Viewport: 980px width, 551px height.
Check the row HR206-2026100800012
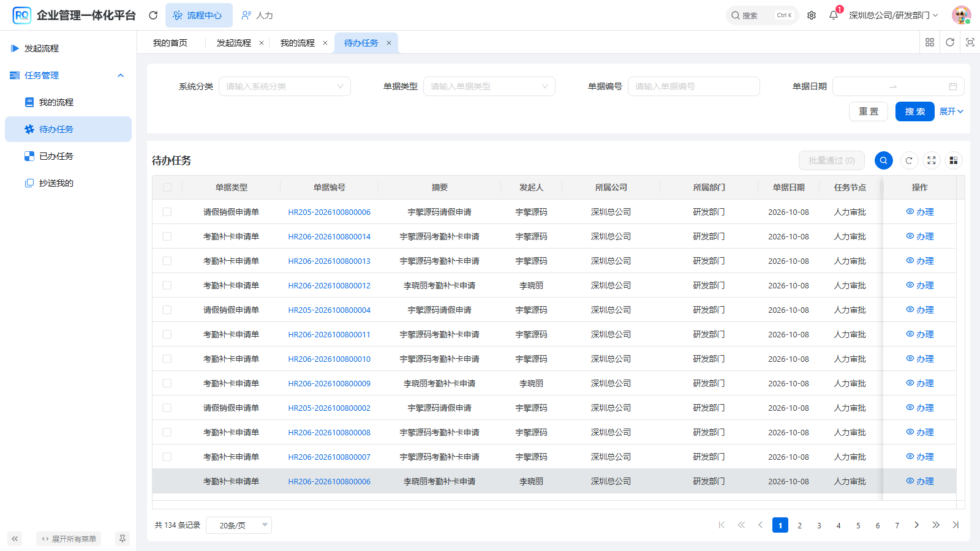167,285
